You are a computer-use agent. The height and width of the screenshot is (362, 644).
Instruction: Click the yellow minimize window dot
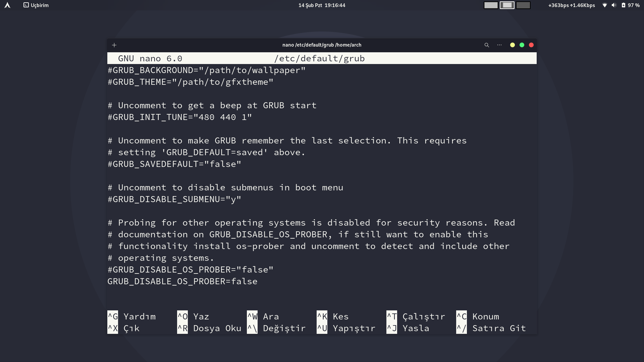click(x=512, y=45)
